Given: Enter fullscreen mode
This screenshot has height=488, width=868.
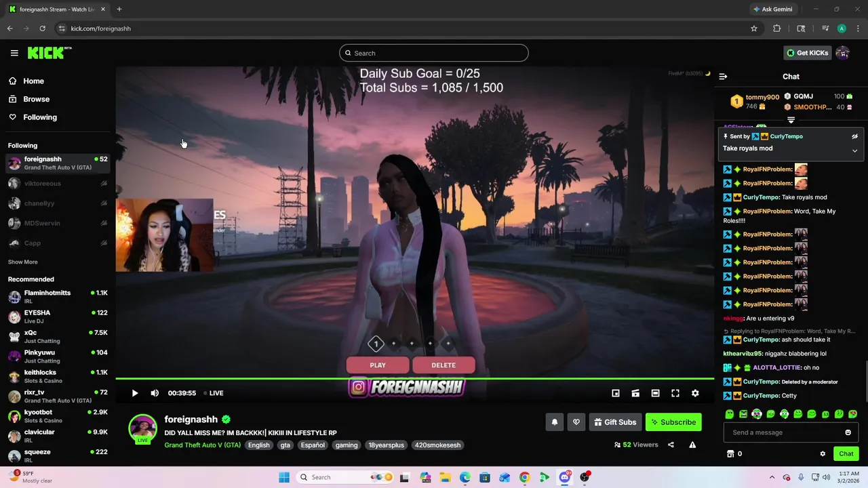Looking at the screenshot, I should click(x=675, y=393).
